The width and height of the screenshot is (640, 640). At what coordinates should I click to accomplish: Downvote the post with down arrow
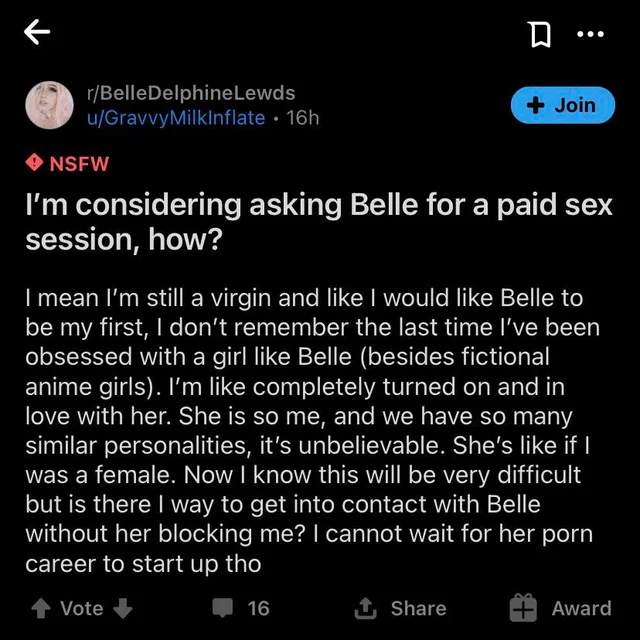point(123,609)
